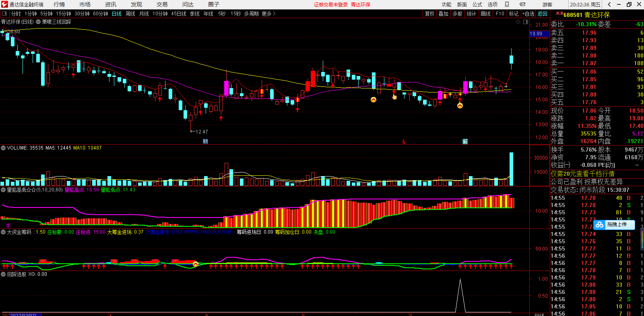Expand 更多 period options
The width and height of the screenshot is (644, 316).
pos(268,14)
